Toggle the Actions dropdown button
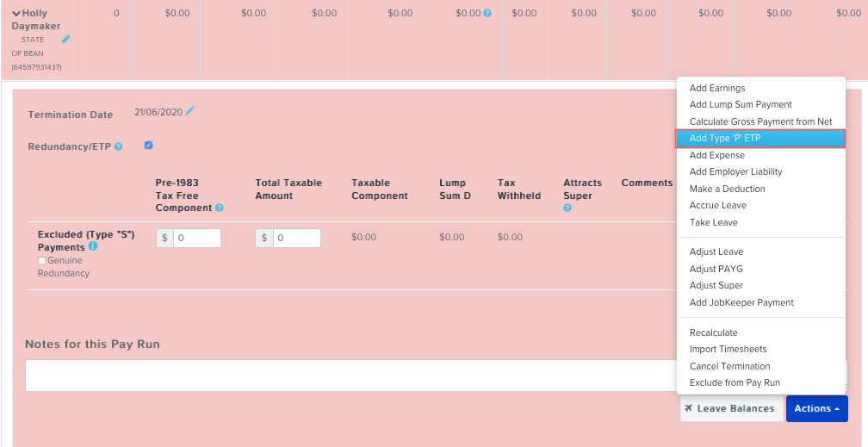The width and height of the screenshot is (868, 447). pos(816,408)
